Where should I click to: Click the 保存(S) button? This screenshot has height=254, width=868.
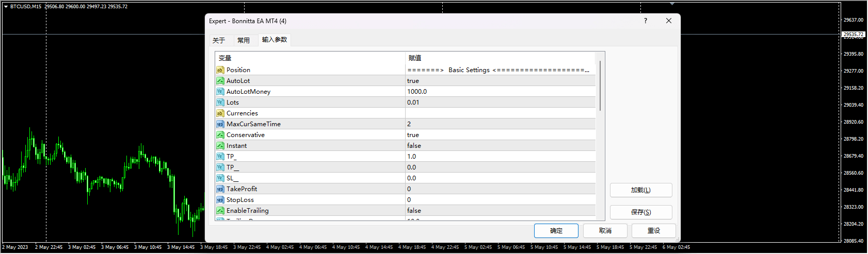(641, 212)
